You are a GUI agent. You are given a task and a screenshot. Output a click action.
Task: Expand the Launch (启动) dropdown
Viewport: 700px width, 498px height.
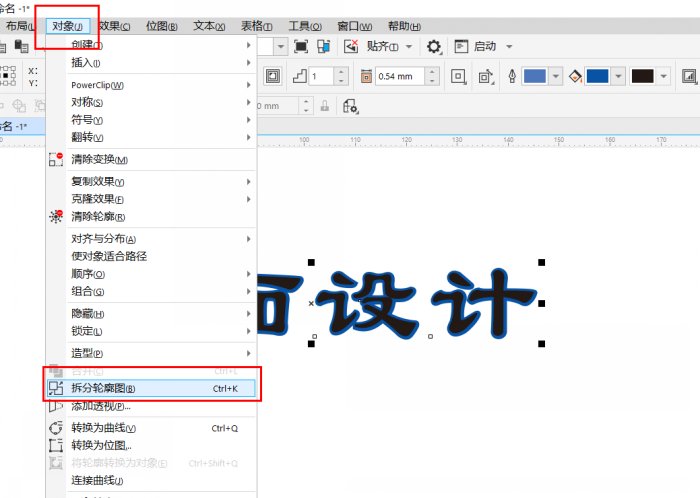(x=508, y=46)
